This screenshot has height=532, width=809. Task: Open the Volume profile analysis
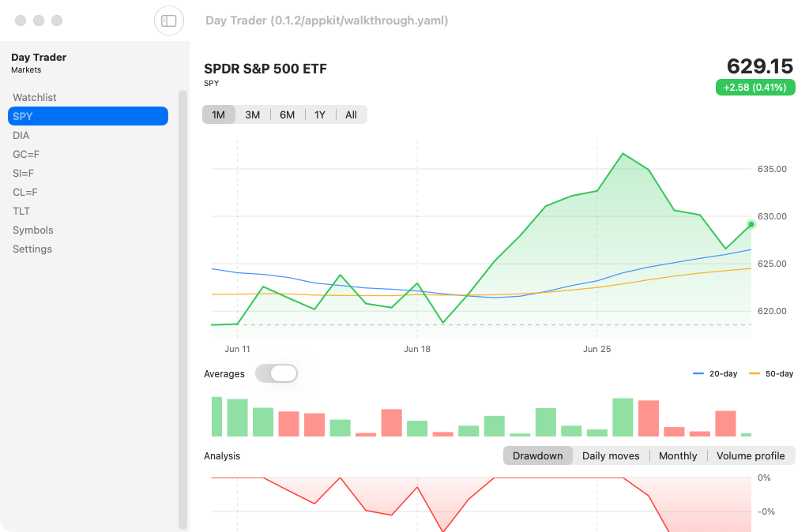pos(751,455)
